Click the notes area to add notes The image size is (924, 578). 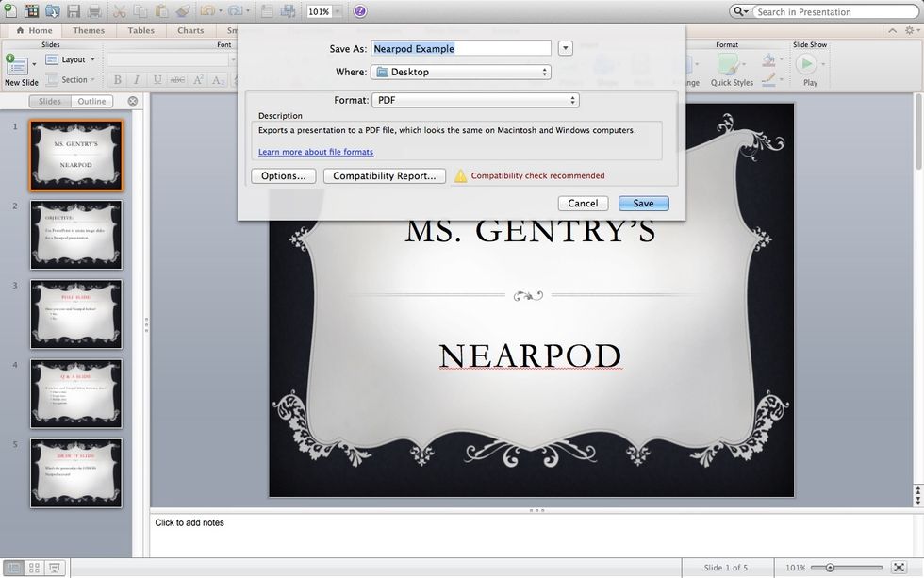tap(531, 535)
